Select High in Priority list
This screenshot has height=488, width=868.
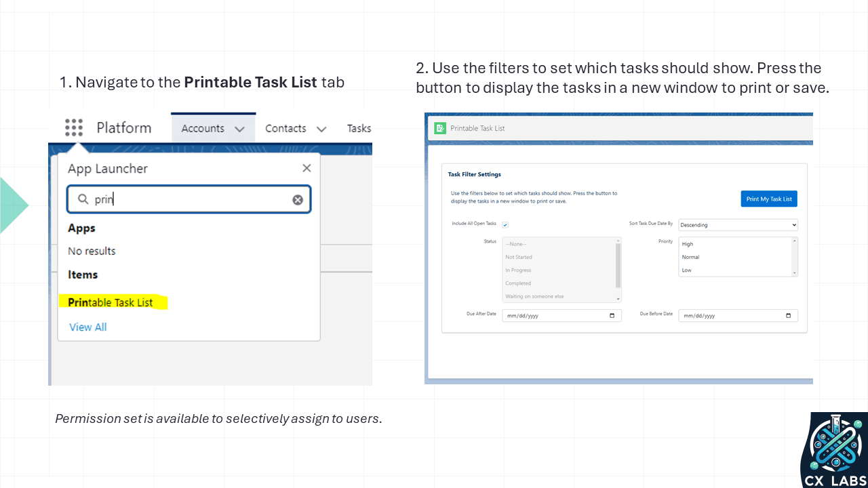click(688, 244)
